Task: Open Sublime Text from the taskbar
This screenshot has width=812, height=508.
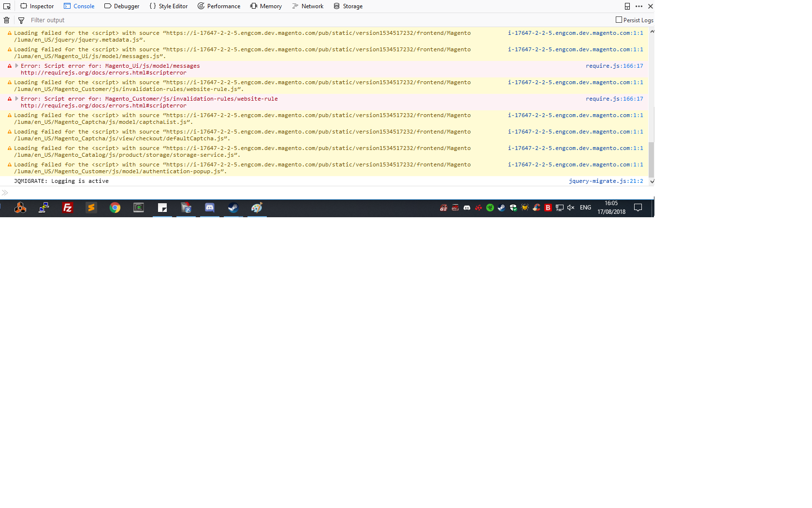Action: pyautogui.click(x=91, y=208)
